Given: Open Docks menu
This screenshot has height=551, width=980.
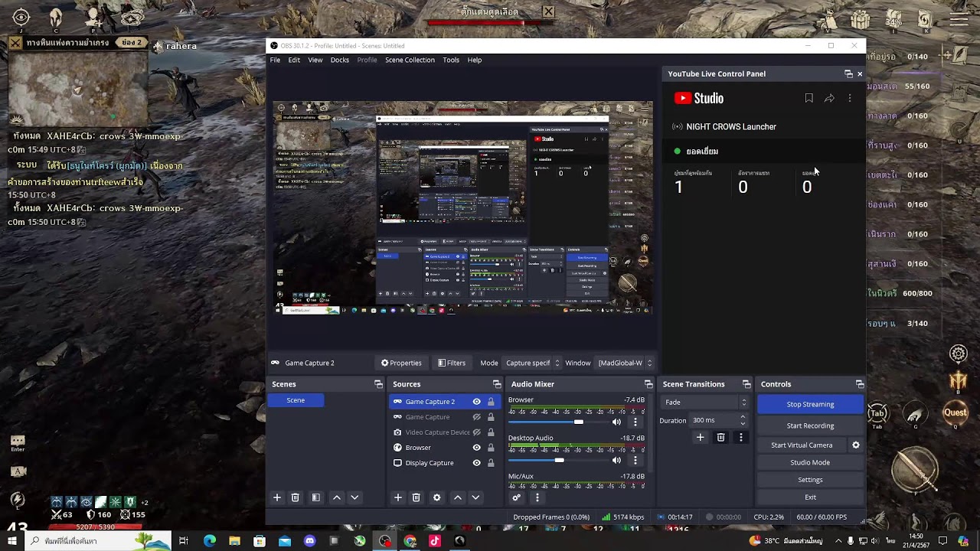Looking at the screenshot, I should (x=339, y=60).
